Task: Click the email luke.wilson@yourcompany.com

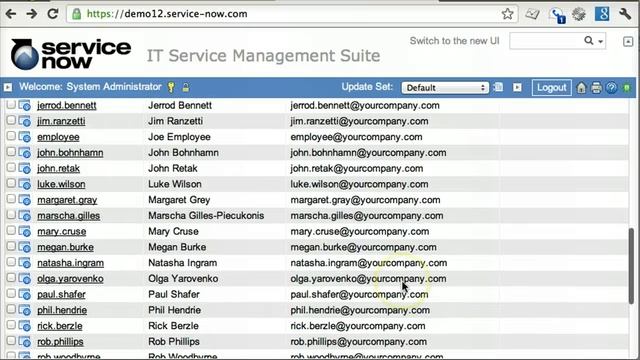Action: [359, 184]
